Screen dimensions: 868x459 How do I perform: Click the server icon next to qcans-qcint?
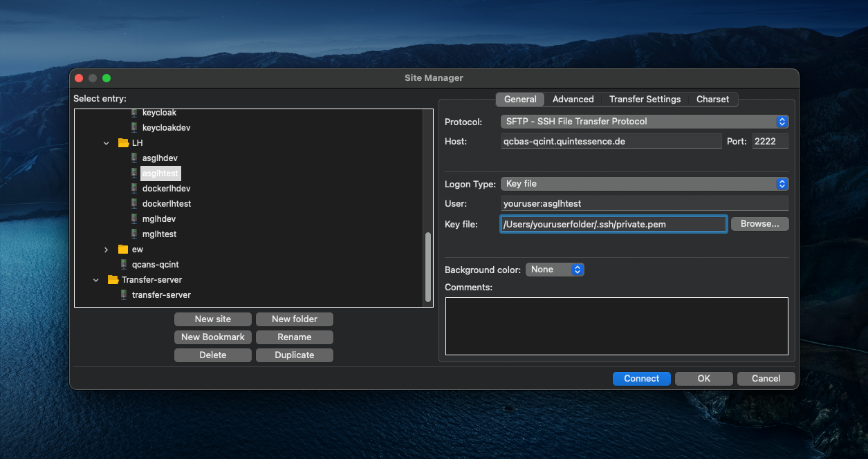pos(124,265)
